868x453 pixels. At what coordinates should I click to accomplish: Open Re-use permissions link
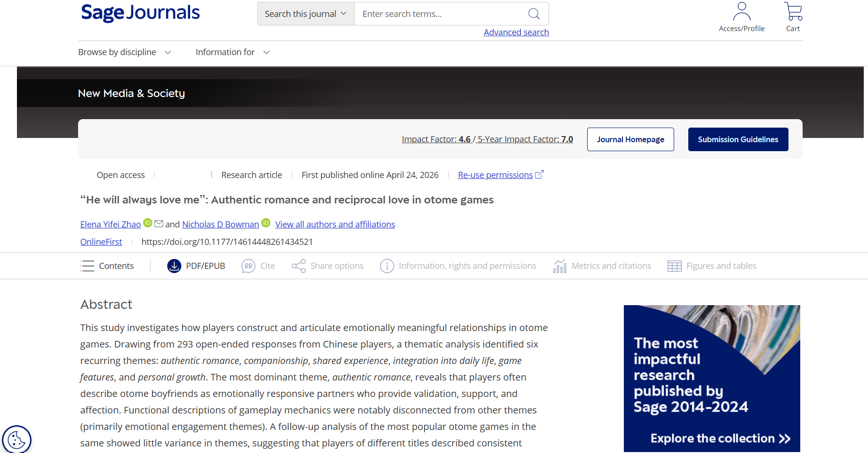pos(495,175)
